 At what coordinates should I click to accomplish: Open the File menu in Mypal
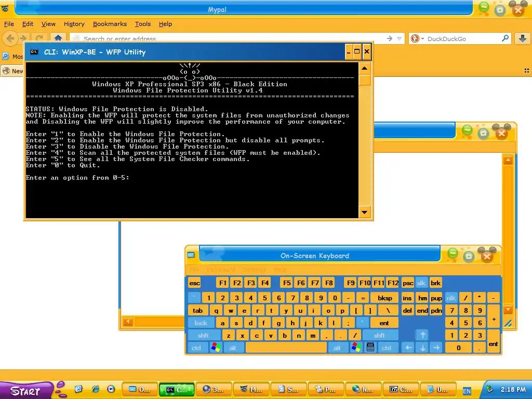[x=9, y=24]
